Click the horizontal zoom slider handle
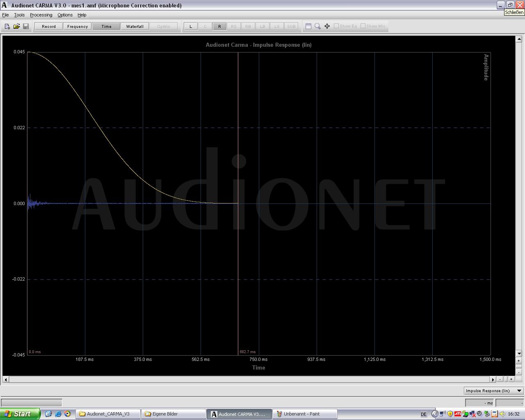Screen dimensions: 525x420 506,379
